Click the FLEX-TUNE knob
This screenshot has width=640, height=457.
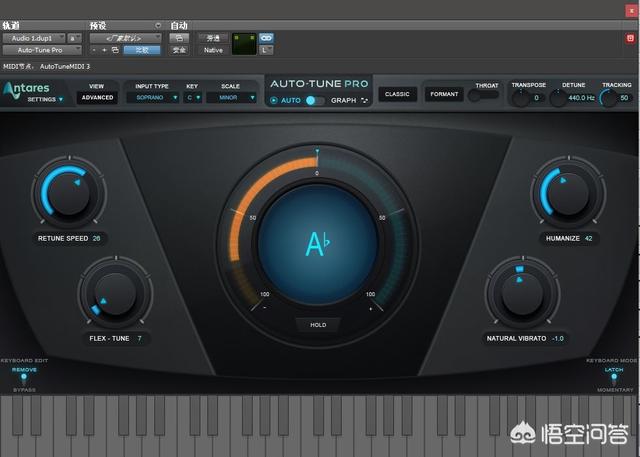[116, 294]
